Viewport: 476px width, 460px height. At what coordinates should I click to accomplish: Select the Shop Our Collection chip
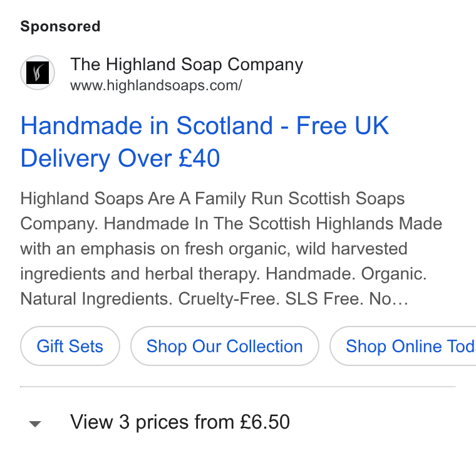tap(225, 346)
